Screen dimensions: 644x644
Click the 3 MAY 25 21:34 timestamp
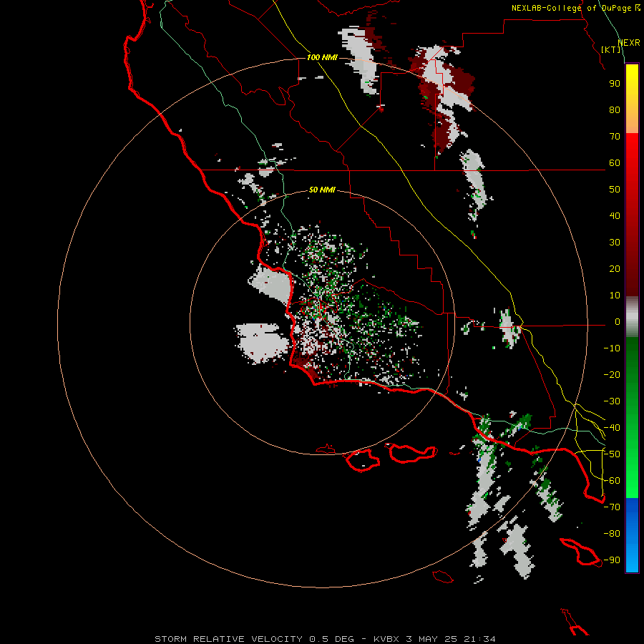tap(451, 639)
